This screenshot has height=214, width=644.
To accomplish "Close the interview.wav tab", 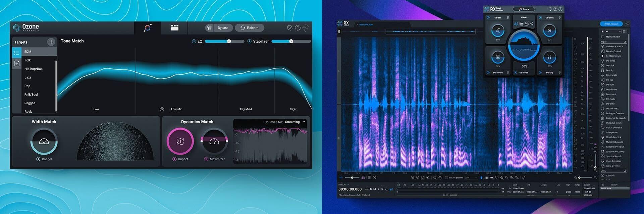I will pyautogui.click(x=357, y=24).
